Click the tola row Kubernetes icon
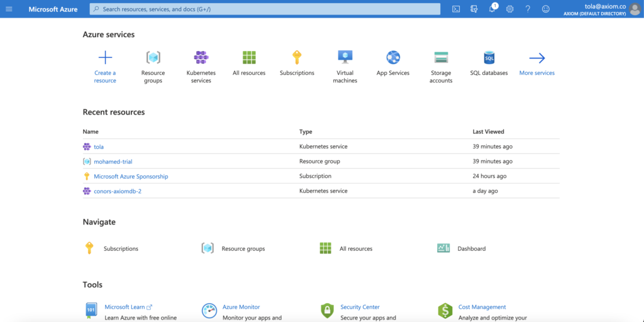 point(87,147)
